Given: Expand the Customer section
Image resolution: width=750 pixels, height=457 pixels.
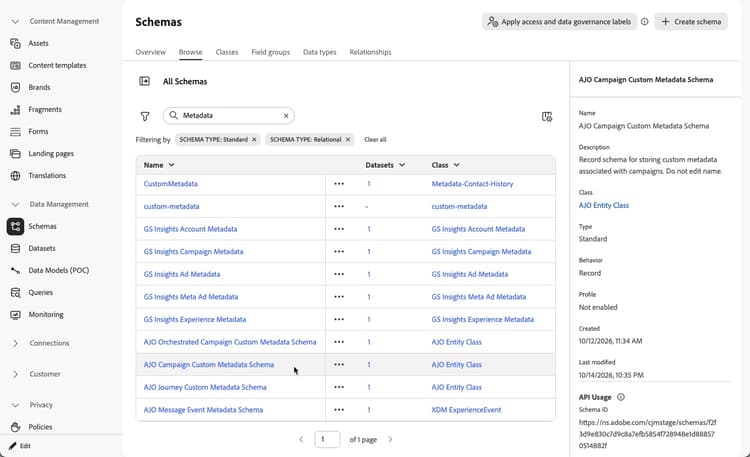Looking at the screenshot, I should pyautogui.click(x=15, y=374).
